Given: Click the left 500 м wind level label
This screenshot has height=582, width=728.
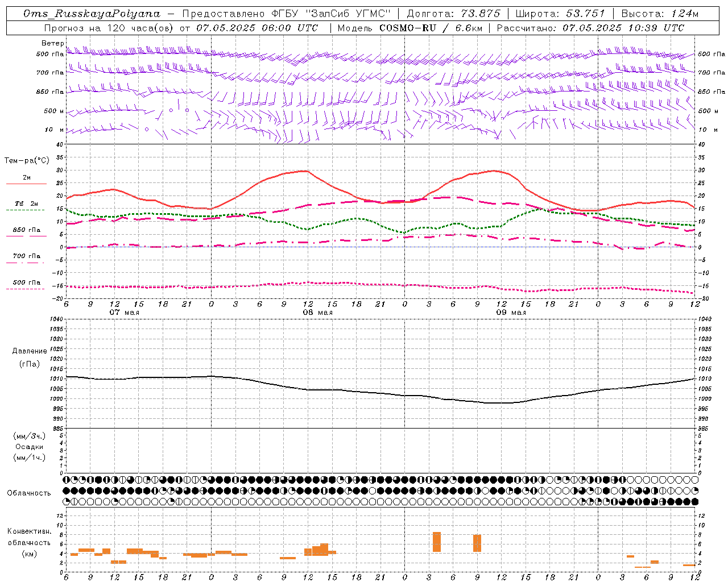Looking at the screenshot, I should pyautogui.click(x=54, y=111).
